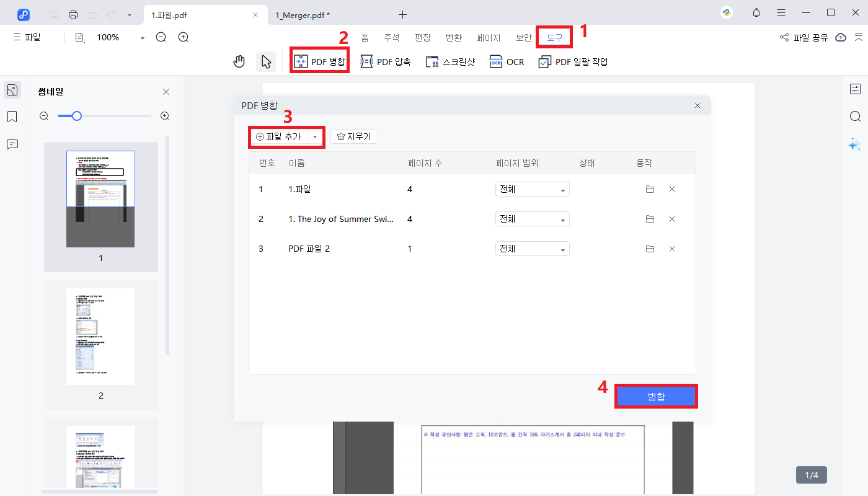This screenshot has height=496, width=868.
Task: Click the 병합 merge button
Action: pos(656,396)
